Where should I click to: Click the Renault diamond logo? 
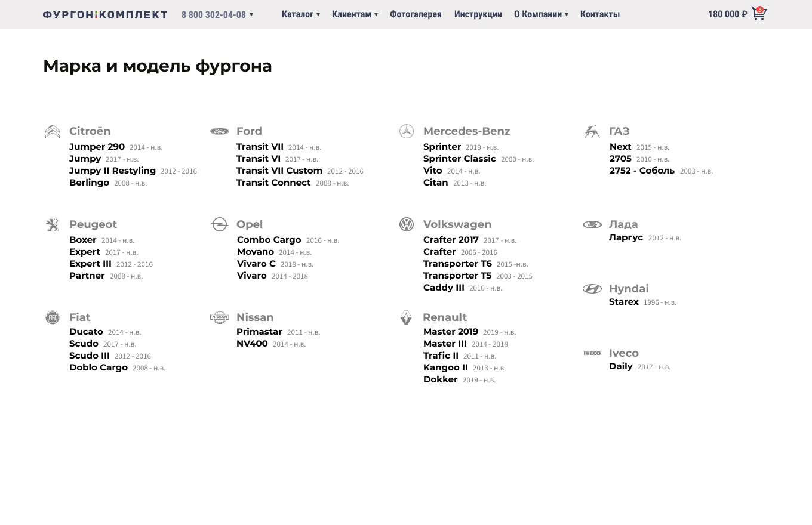(406, 317)
